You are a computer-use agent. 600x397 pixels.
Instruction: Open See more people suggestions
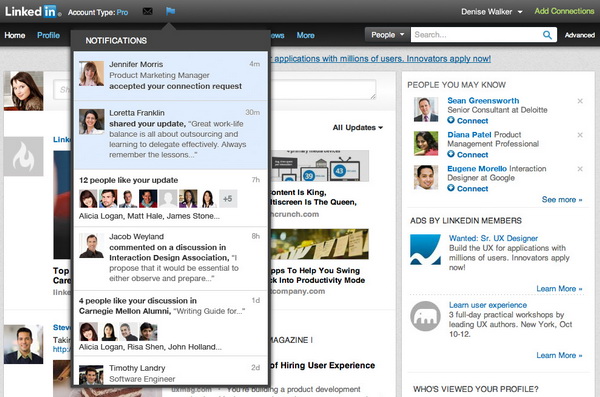point(562,199)
